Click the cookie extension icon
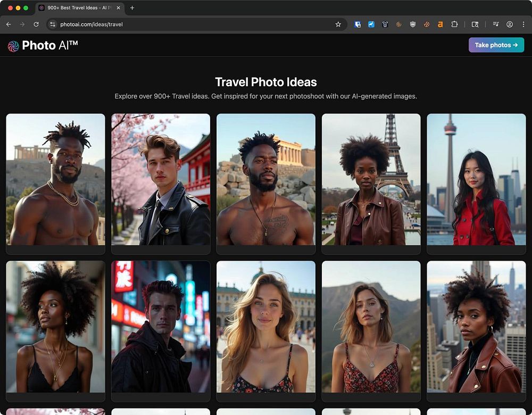Viewport: 532px width, 415px height. [427, 24]
